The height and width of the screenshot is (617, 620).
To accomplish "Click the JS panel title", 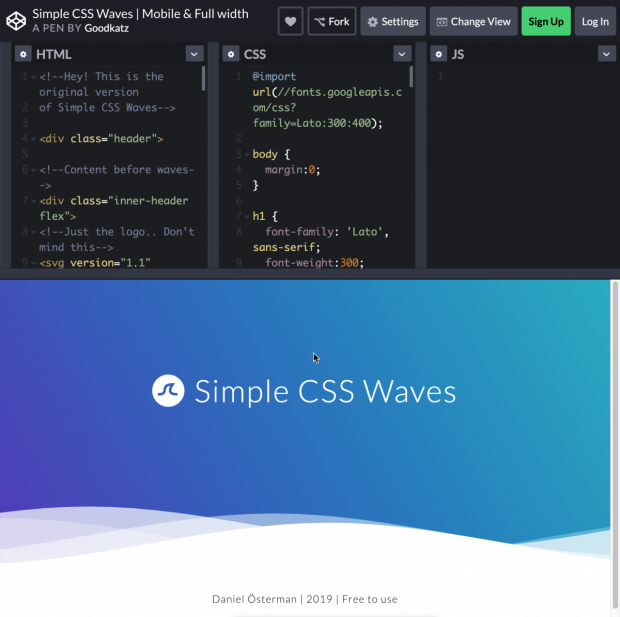I will click(457, 54).
